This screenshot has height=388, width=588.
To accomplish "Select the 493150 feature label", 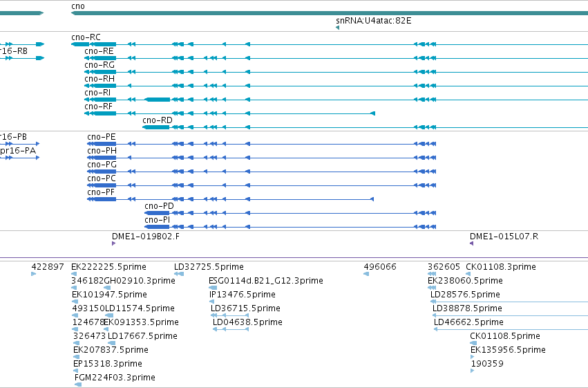I will (x=88, y=308).
